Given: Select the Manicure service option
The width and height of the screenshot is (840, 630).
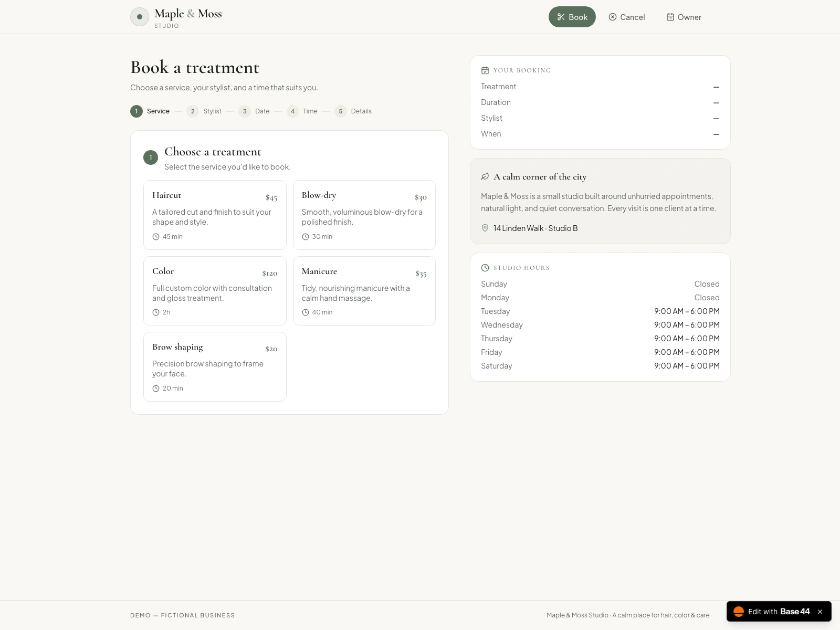Looking at the screenshot, I should point(364,291).
